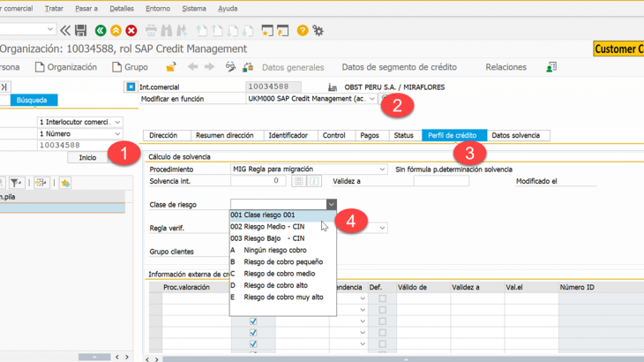Click the Print icon in toolbar

pos(151,30)
